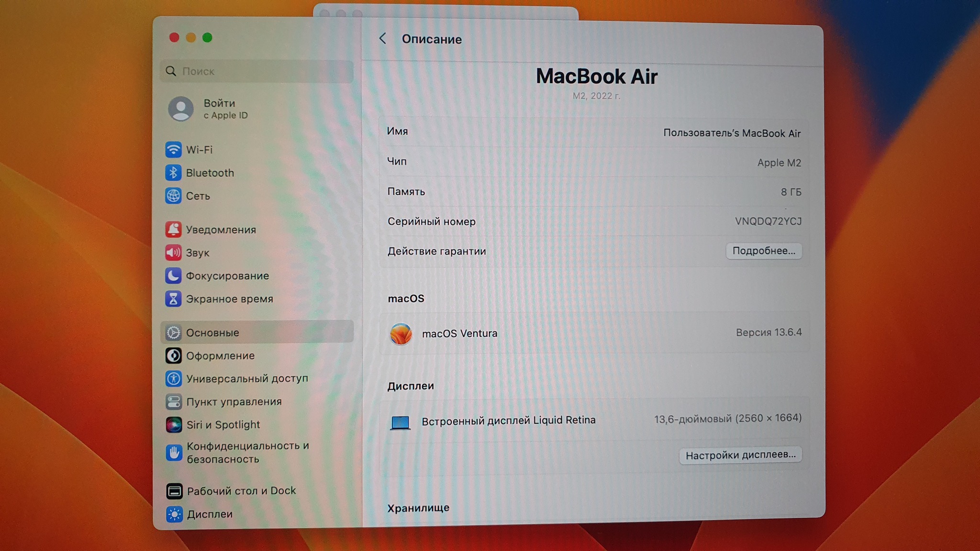Select the Сеть globe icon
Viewport: 980px width, 551px height.
pos(173,196)
